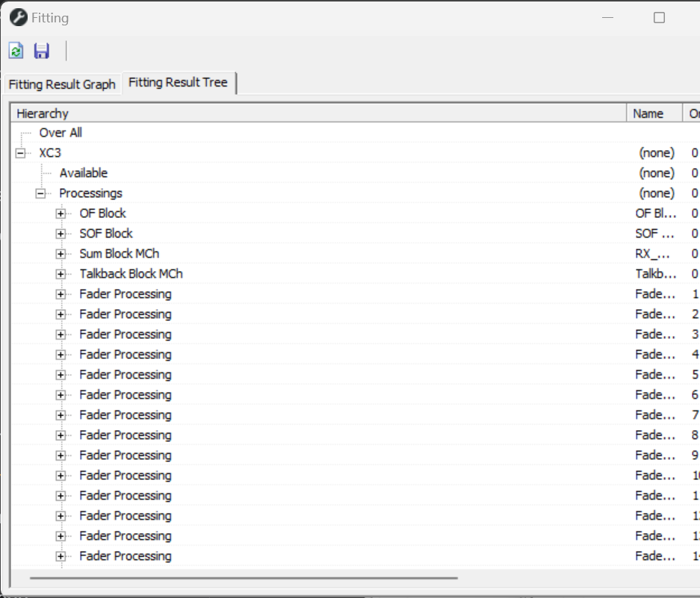The width and height of the screenshot is (700, 598).
Task: Select the Available tree item
Action: pos(84,173)
